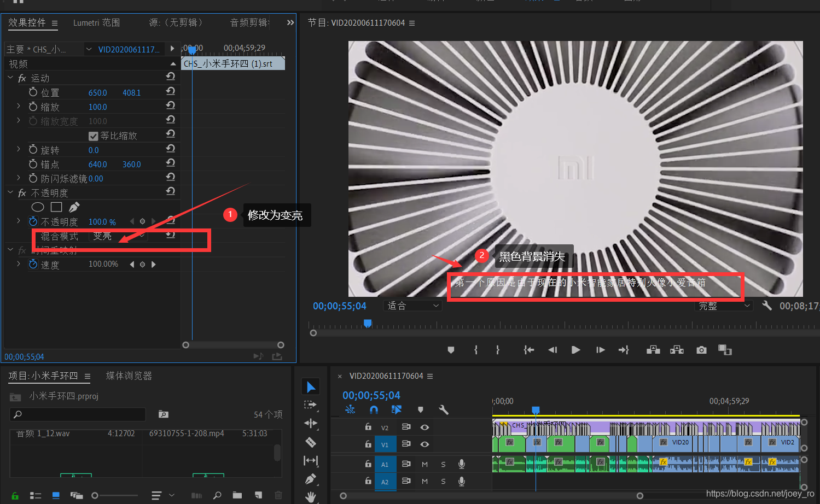Image resolution: width=820 pixels, height=504 pixels.
Task: Open program monitor settings wrench
Action: [767, 306]
